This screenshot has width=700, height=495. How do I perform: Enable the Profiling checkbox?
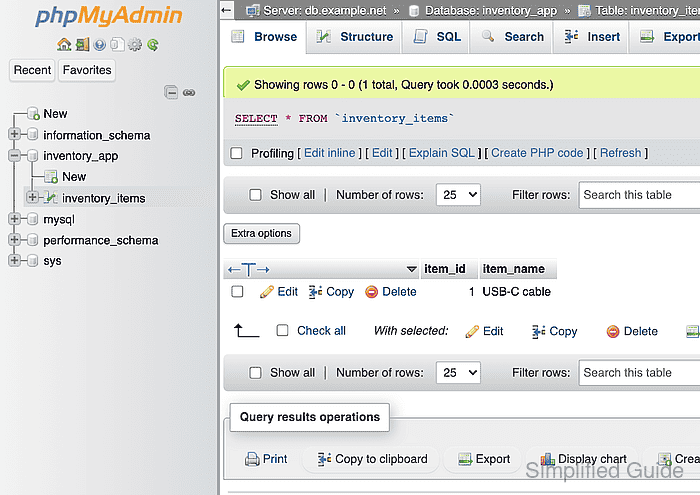[x=236, y=153]
